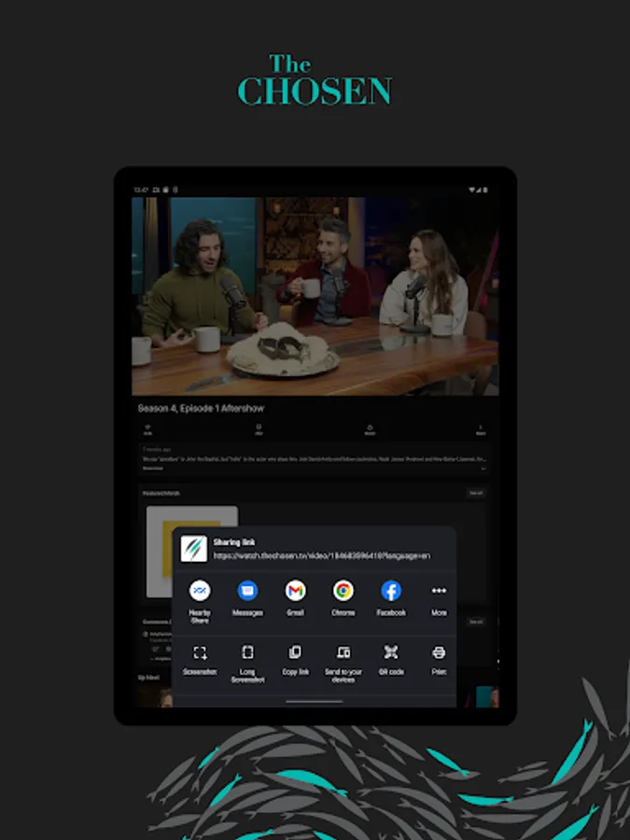This screenshot has width=630, height=840.
Task: Expand the video description chevron
Action: point(483,469)
